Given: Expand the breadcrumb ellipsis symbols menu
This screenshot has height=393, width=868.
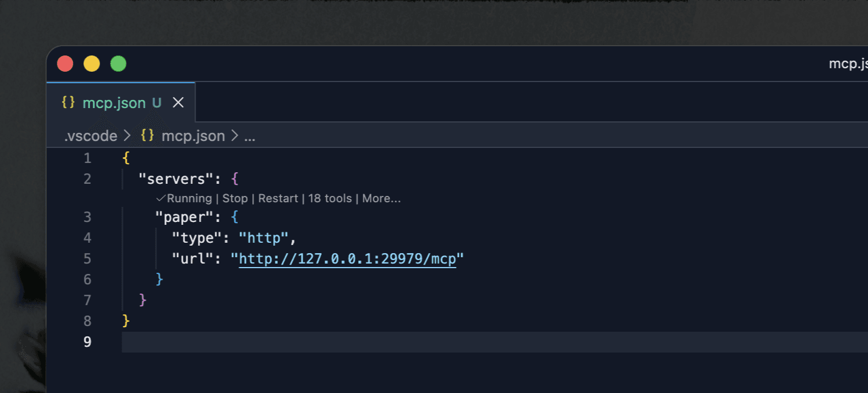Looking at the screenshot, I should tap(249, 136).
